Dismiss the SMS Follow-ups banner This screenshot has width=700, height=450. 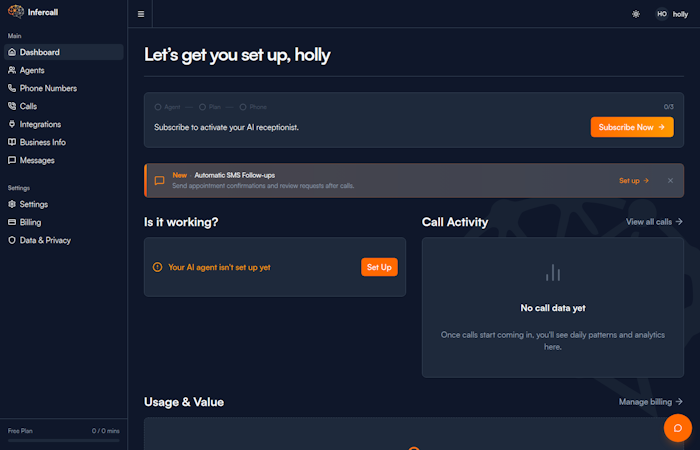click(x=670, y=180)
